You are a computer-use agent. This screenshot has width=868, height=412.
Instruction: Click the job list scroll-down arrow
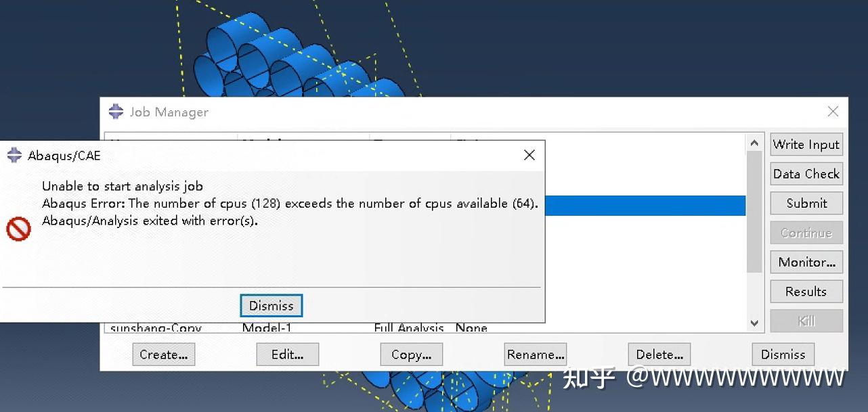click(x=754, y=324)
